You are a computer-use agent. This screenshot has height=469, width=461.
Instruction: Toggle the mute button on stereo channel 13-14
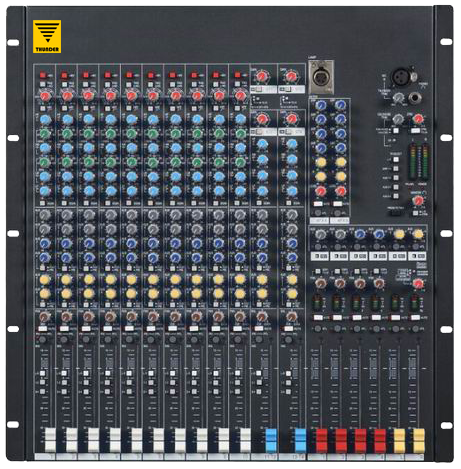289,329
